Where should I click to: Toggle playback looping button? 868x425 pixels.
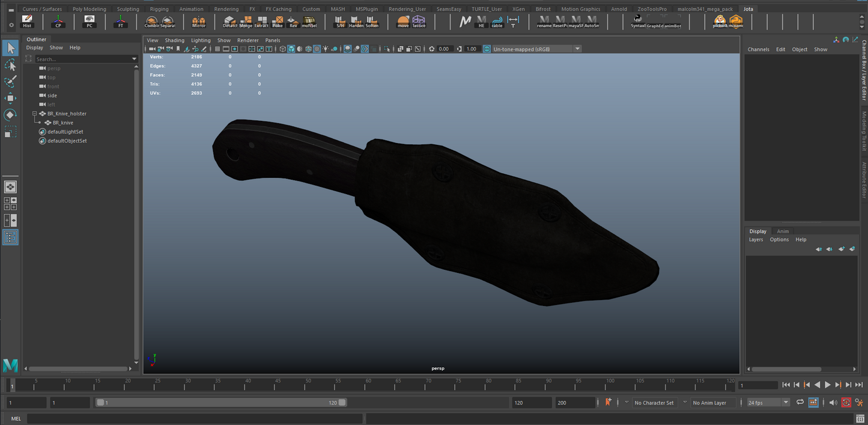[800, 403]
